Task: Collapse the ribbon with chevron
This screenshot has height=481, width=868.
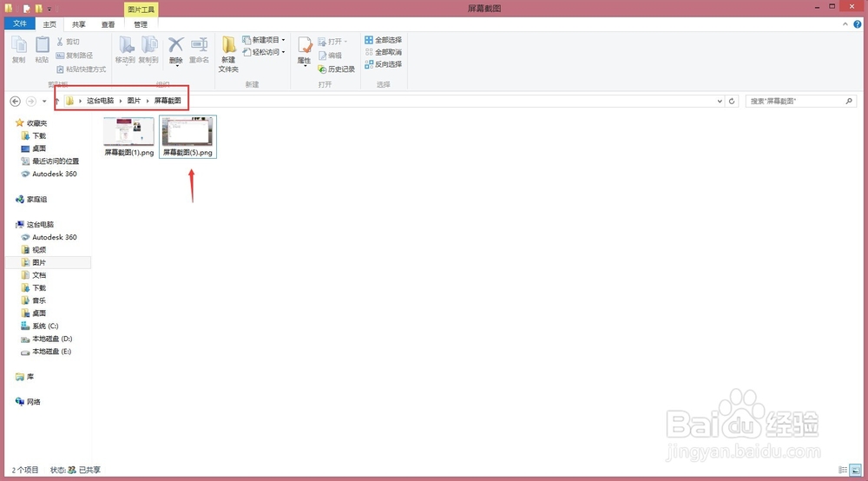Action: (845, 24)
